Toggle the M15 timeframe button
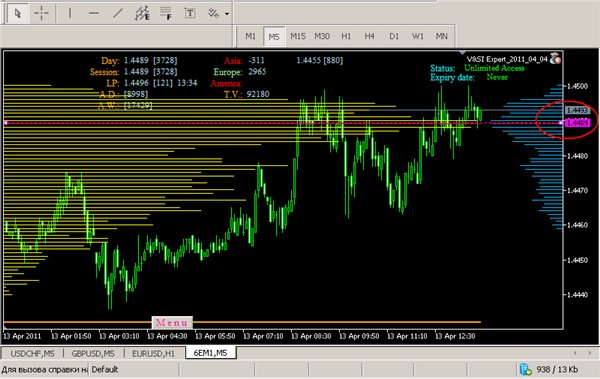Viewport: 600px width, 379px height. click(x=298, y=36)
